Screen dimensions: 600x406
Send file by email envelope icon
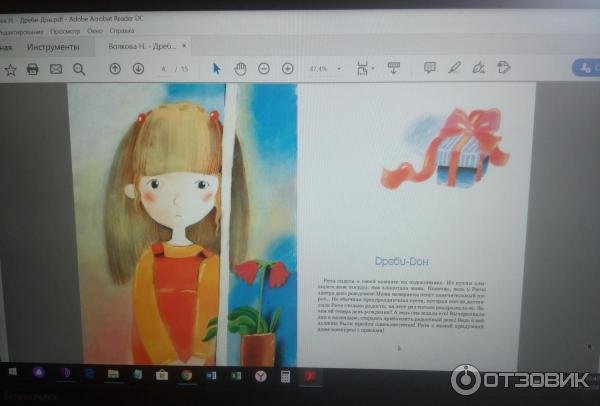point(56,69)
